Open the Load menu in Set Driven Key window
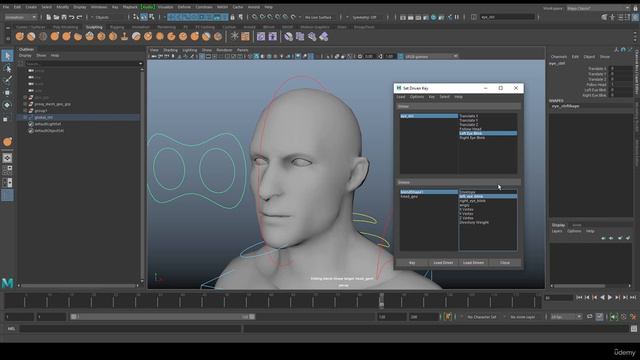Image resolution: width=640 pixels, height=360 pixels. [401, 97]
